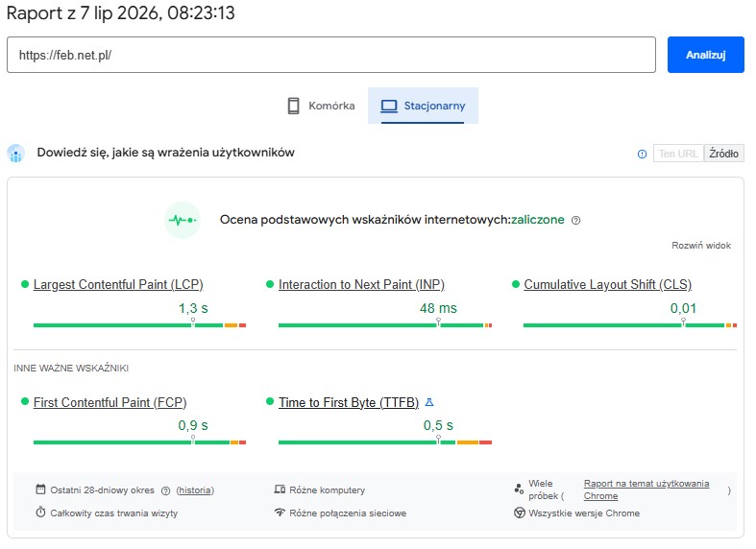Click Całkowity czas trwania wizyty text

pos(113,513)
